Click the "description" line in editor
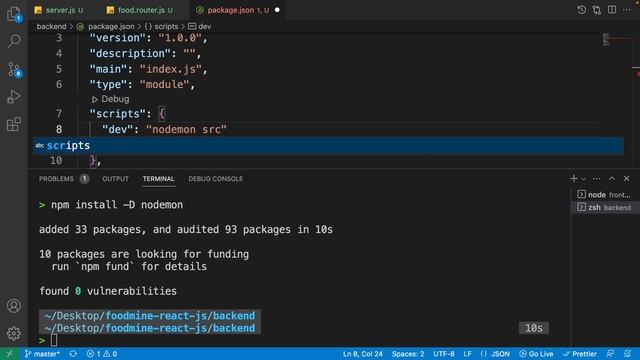Image resolution: width=640 pixels, height=360 pixels. (x=146, y=53)
